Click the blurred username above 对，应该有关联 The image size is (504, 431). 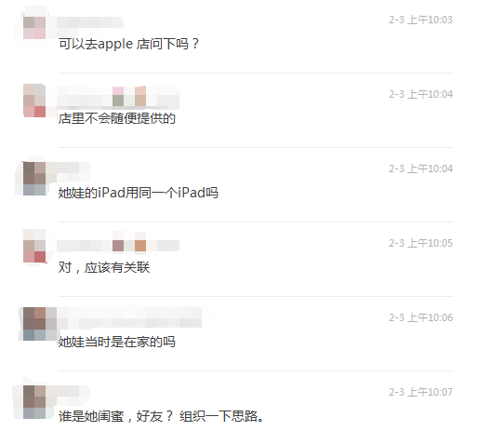[118, 246]
